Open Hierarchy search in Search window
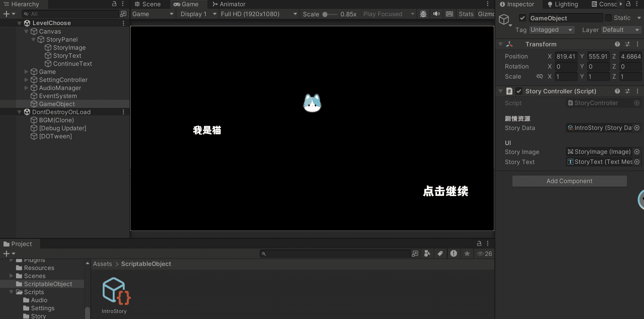The width and height of the screenshot is (644, 319). (x=123, y=14)
